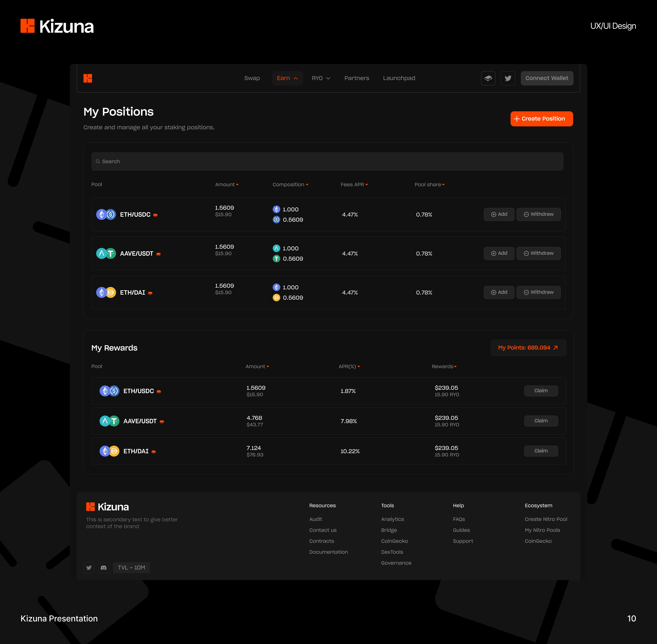Open the Swap nav item
The width and height of the screenshot is (657, 644).
tap(252, 78)
